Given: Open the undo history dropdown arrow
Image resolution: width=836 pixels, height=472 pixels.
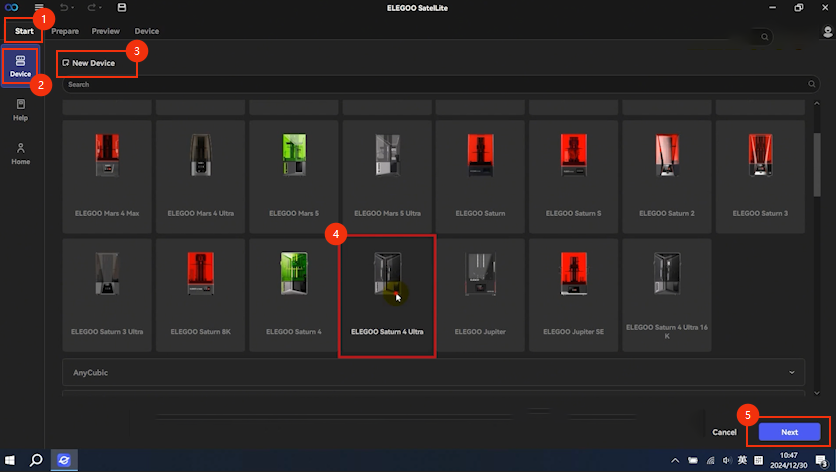Looking at the screenshot, I should 73,7.
